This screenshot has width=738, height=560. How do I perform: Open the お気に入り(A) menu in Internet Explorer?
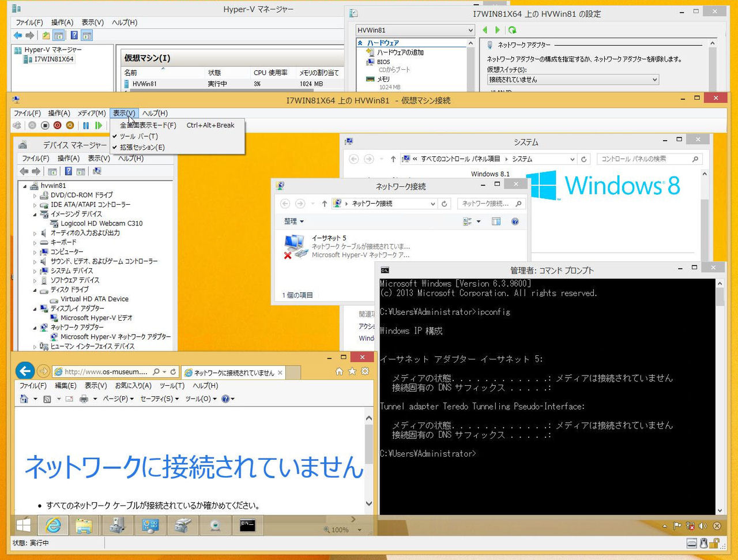(133, 386)
